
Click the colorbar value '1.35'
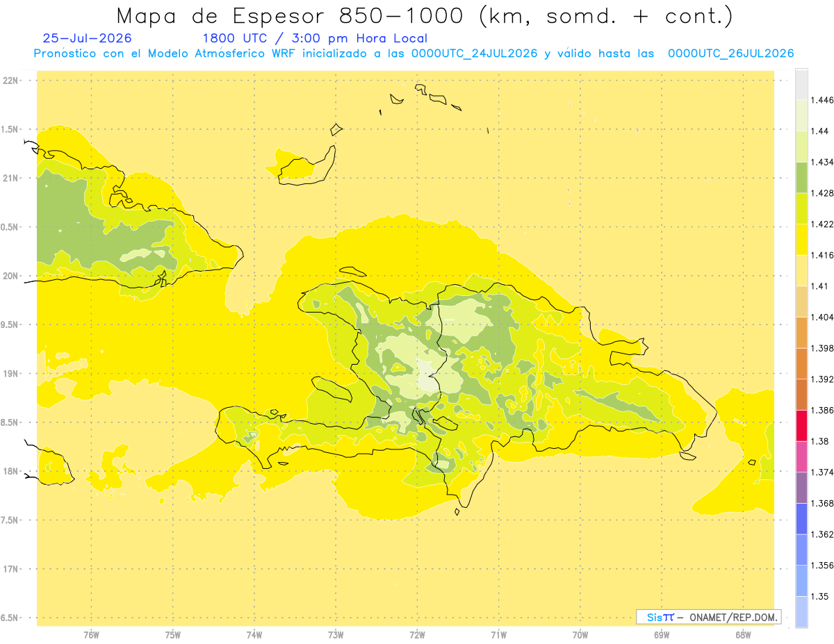pos(820,597)
